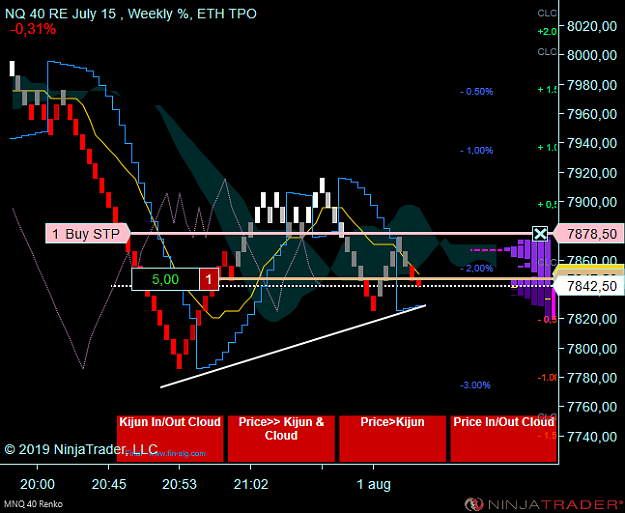625x513 pixels.
Task: Cancel Buy STP order with X button
Action: pyautogui.click(x=540, y=234)
